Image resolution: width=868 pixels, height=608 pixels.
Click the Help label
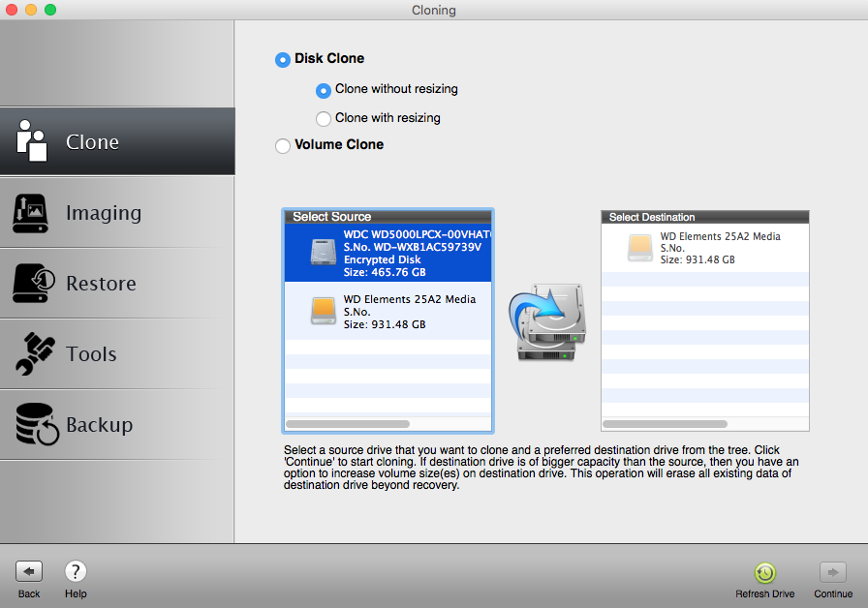coord(76,593)
